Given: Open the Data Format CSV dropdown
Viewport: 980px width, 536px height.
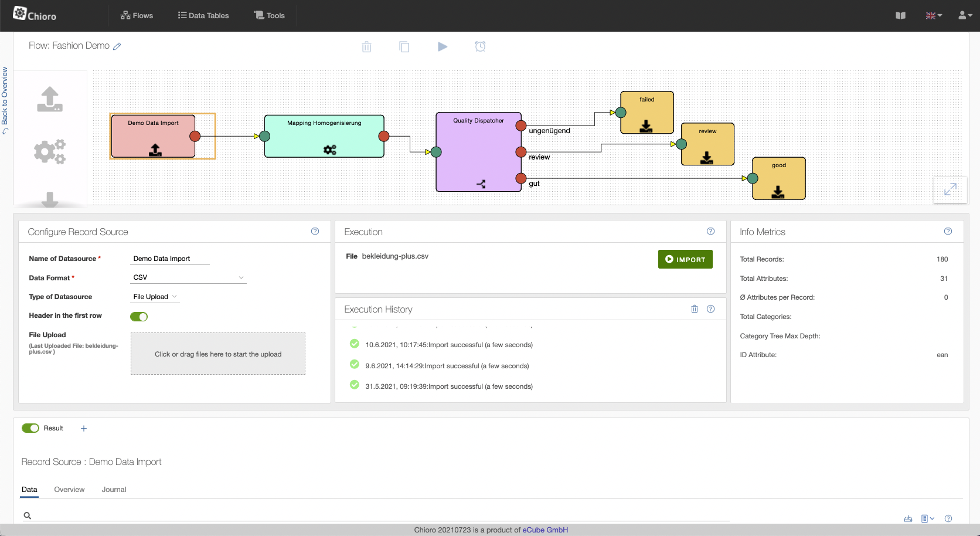Looking at the screenshot, I should 188,277.
